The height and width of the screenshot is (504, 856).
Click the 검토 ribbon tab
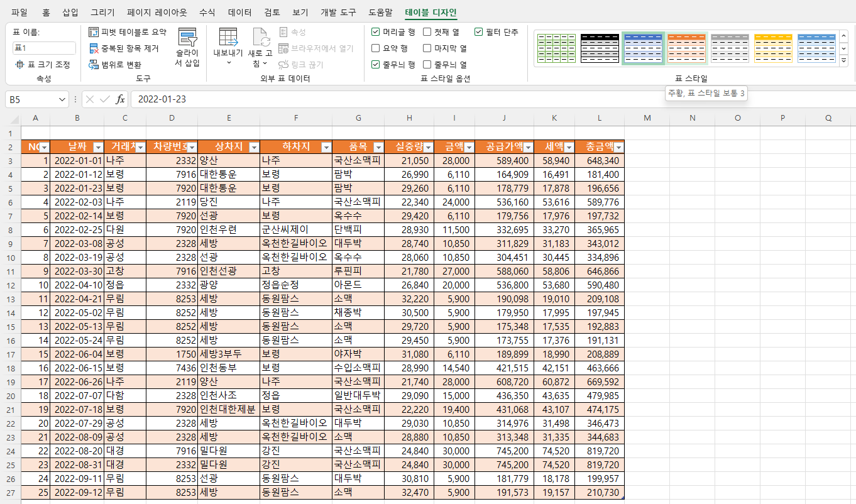pos(272,12)
